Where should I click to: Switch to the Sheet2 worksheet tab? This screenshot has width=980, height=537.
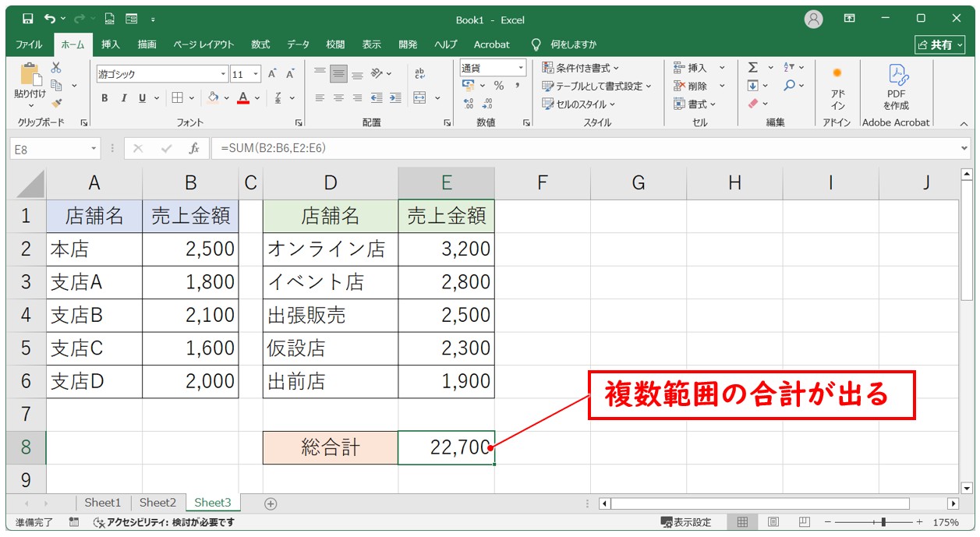point(157,503)
